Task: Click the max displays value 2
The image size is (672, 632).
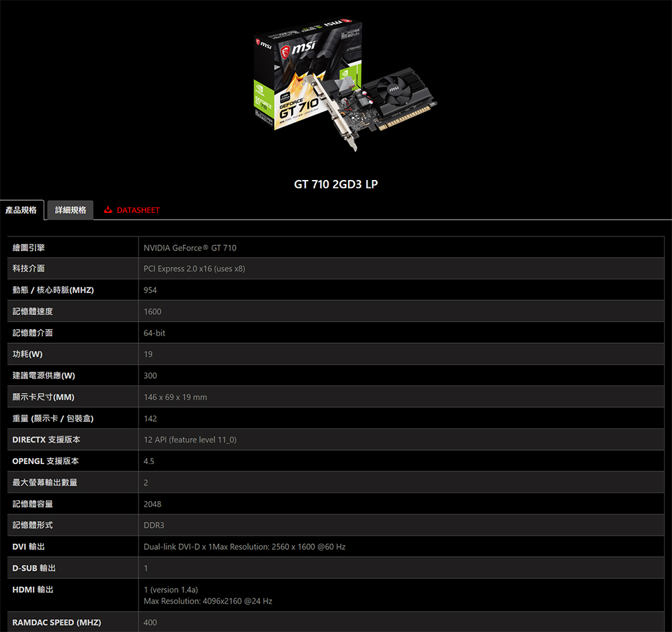Action: tap(146, 483)
